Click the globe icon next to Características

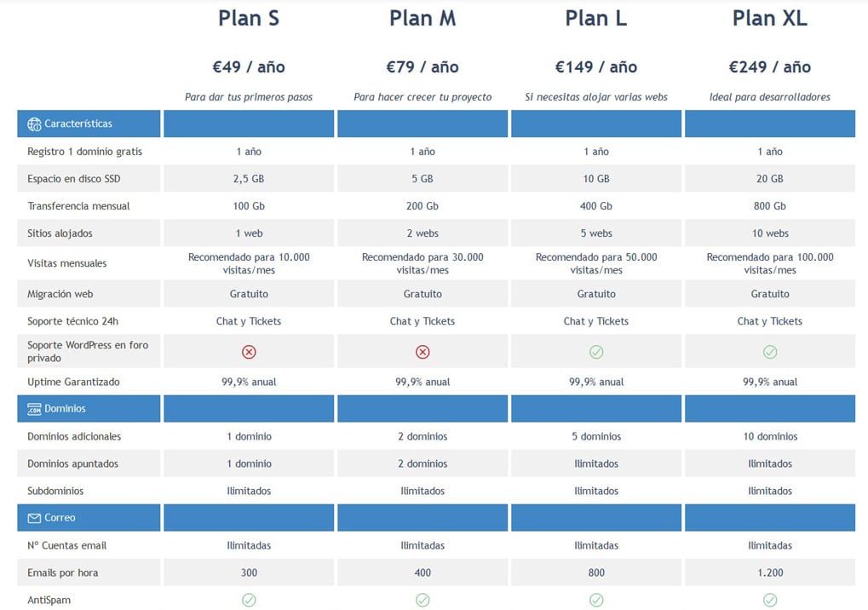(x=34, y=124)
